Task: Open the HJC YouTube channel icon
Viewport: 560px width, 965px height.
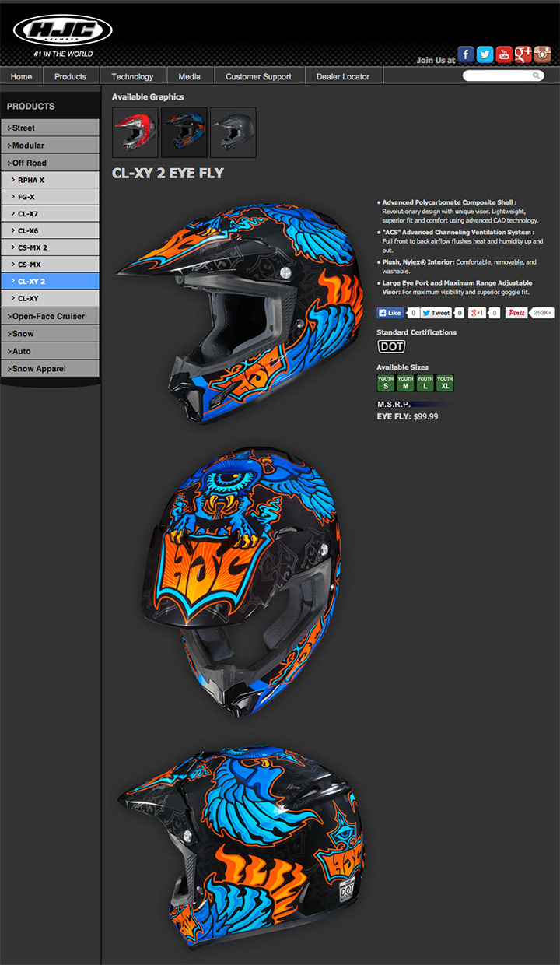Action: pyautogui.click(x=504, y=54)
